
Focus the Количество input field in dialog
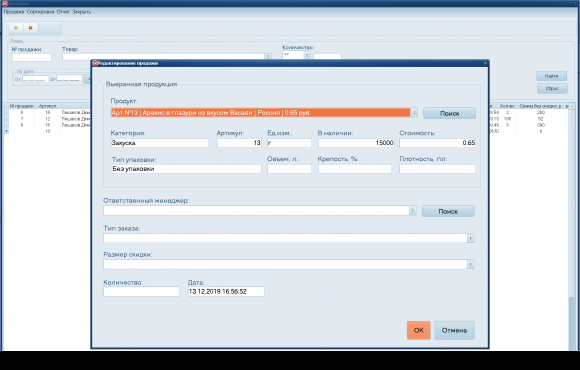pos(141,292)
